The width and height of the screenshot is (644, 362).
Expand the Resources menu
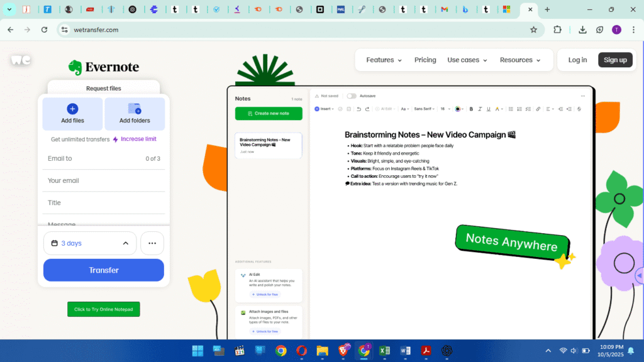click(x=520, y=60)
